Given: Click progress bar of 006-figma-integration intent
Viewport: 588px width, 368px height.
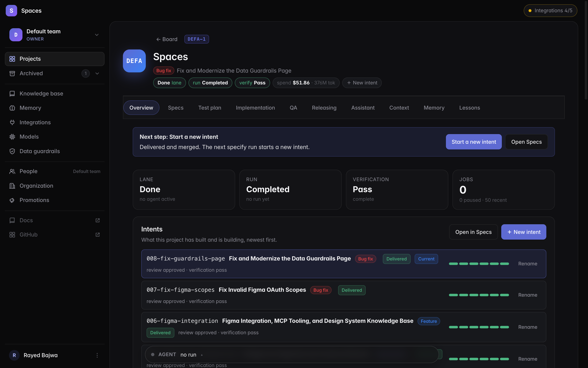Looking at the screenshot, I should pos(479,327).
